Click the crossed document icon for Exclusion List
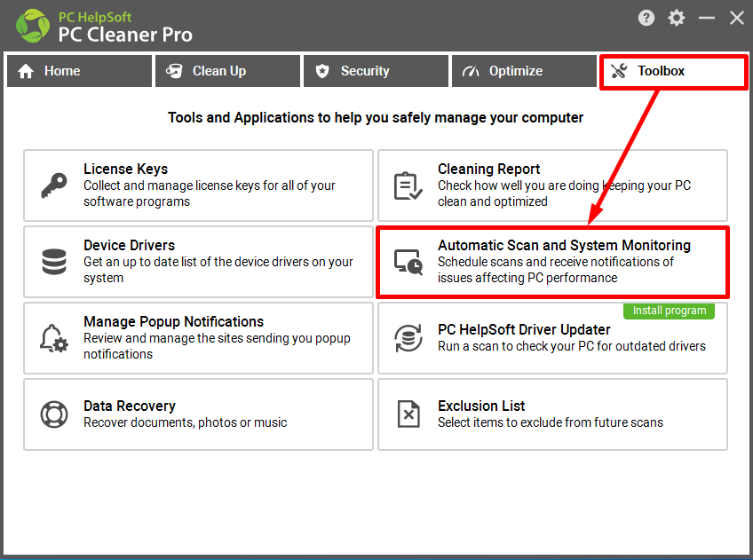The width and height of the screenshot is (753, 560). (408, 414)
